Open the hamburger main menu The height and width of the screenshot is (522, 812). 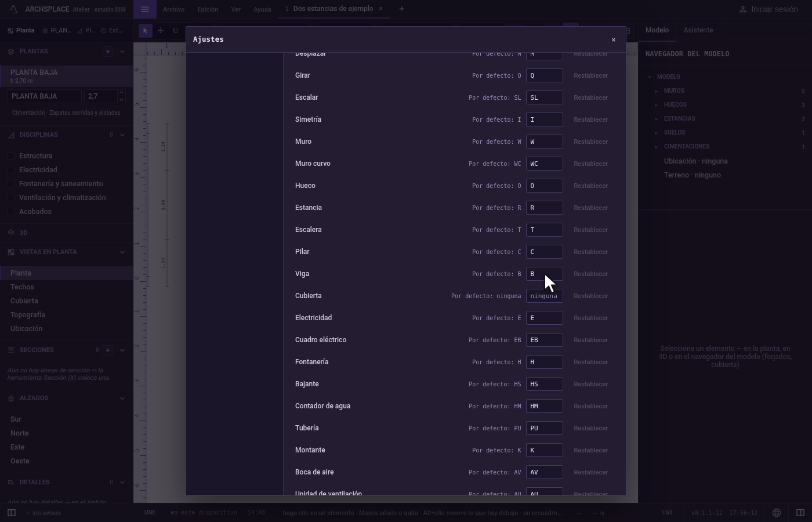click(145, 9)
